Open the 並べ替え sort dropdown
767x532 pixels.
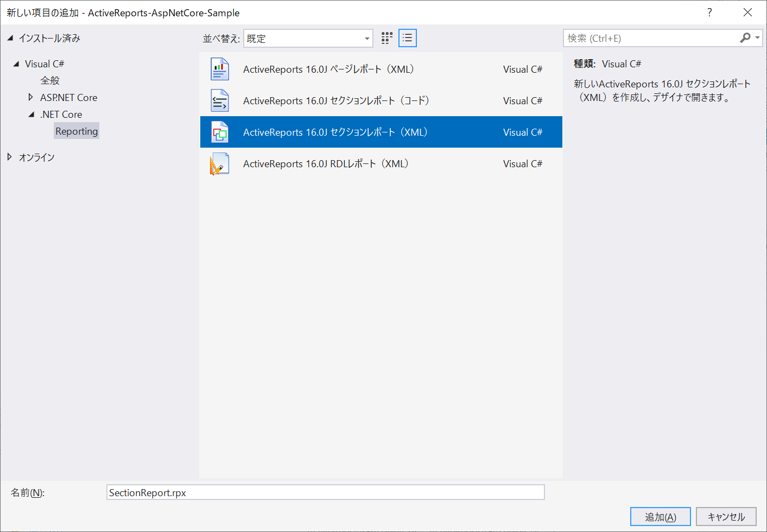coord(308,39)
